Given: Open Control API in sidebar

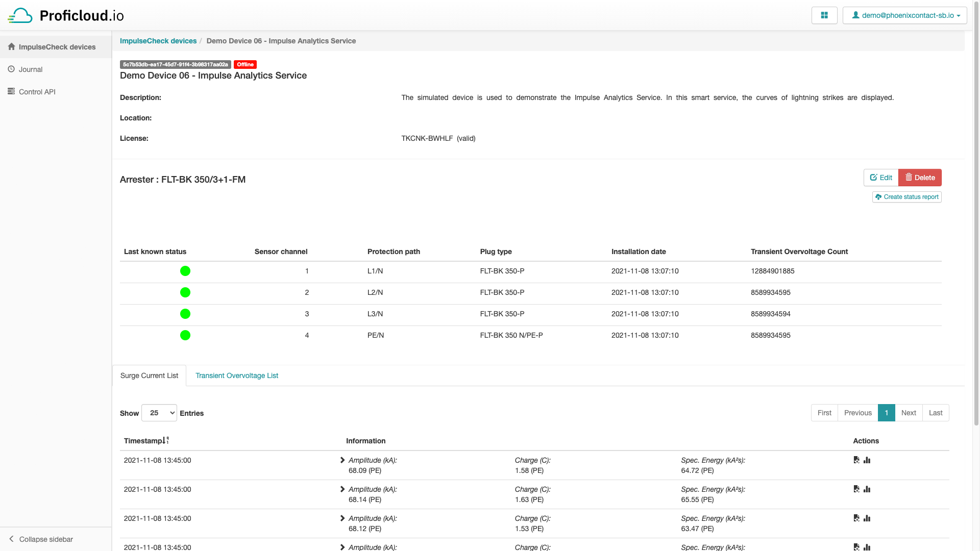Looking at the screenshot, I should point(37,92).
